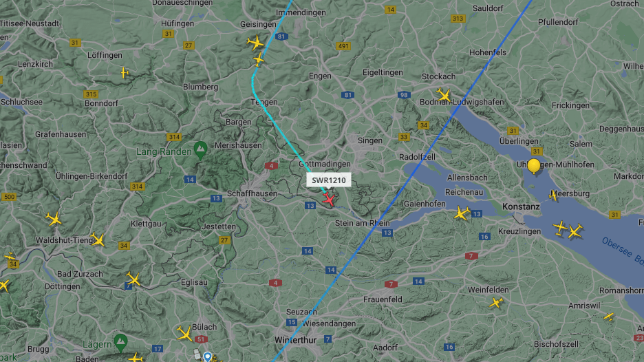
Task: Click the Schaffhausen city label
Action: point(252,193)
